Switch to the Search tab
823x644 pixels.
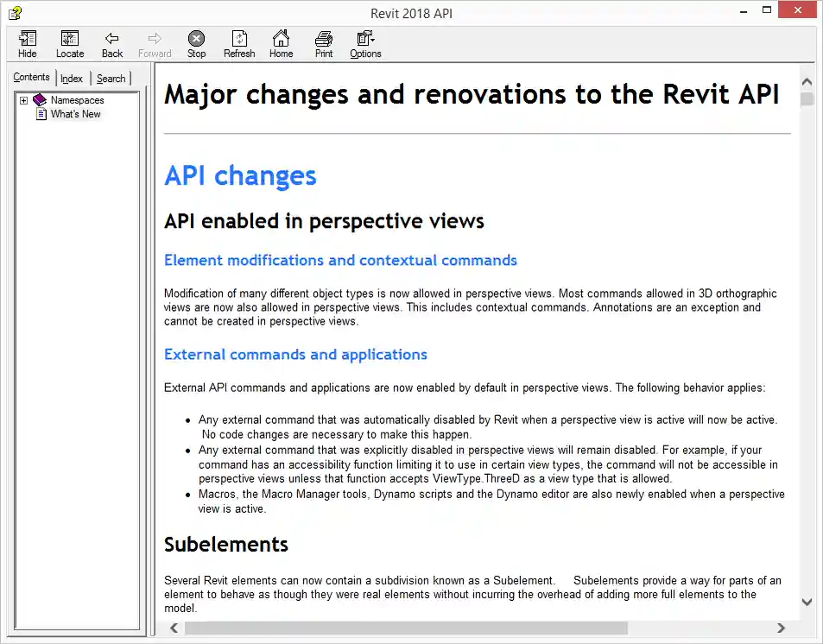[111, 78]
